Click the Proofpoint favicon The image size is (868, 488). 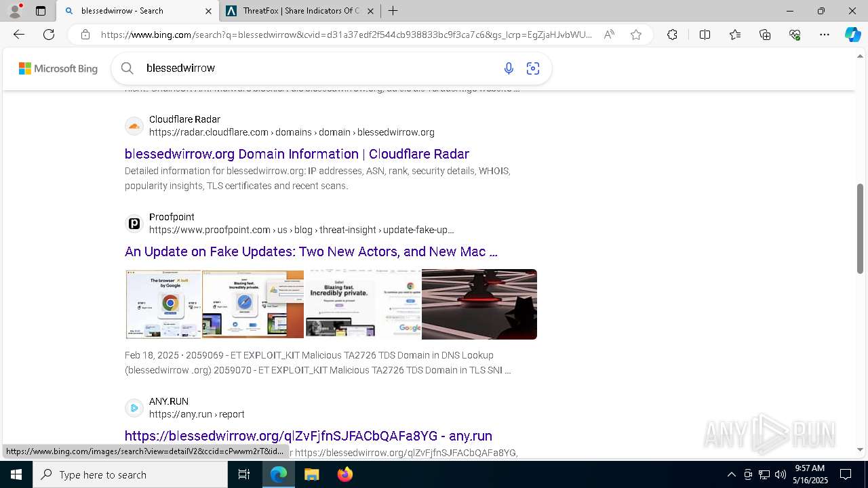coord(134,224)
